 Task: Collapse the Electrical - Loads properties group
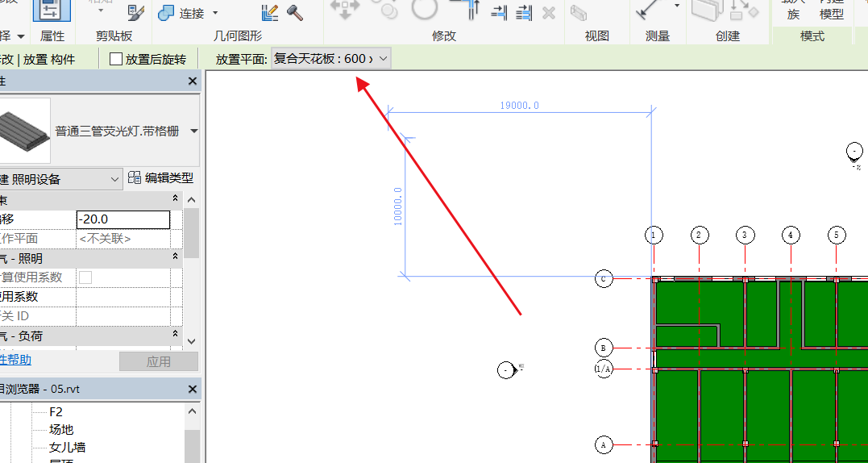(x=176, y=336)
